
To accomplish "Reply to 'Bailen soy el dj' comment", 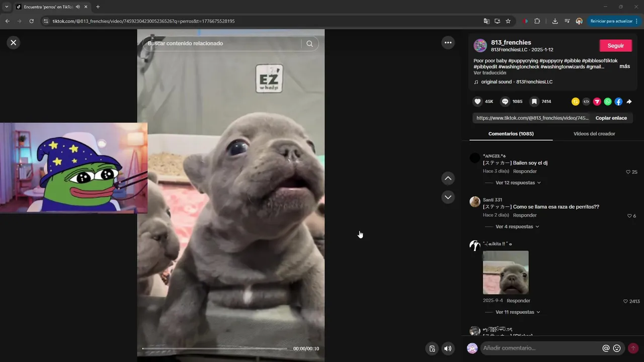I will [525, 171].
